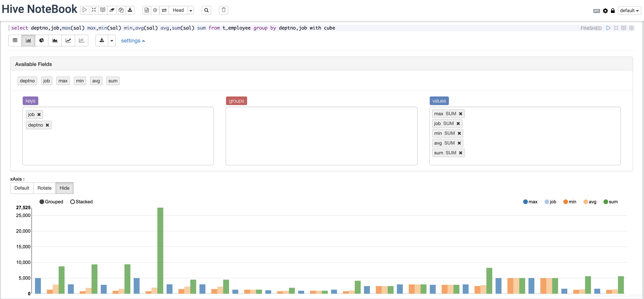The width and height of the screenshot is (644, 299).
Task: Open keyboard shortcuts list icon
Action: (596, 11)
